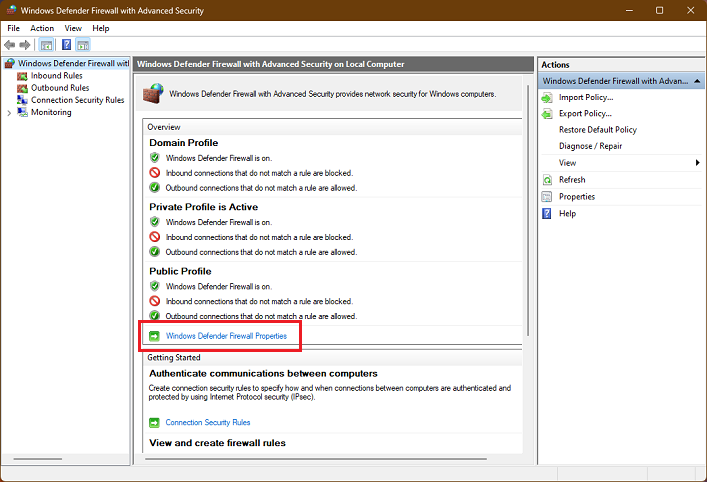707x482 pixels.
Task: Click the Outbound Rules tree icon
Action: click(23, 88)
